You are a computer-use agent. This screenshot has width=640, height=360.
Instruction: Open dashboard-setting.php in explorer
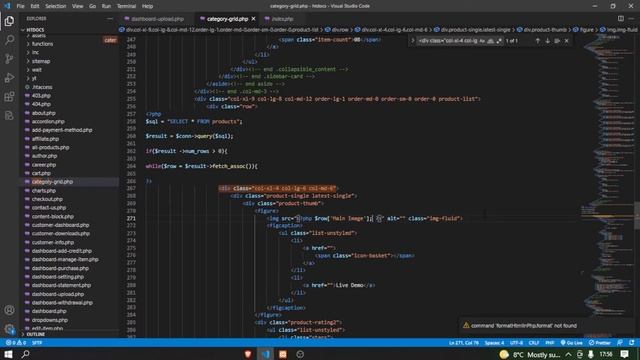click(58, 277)
